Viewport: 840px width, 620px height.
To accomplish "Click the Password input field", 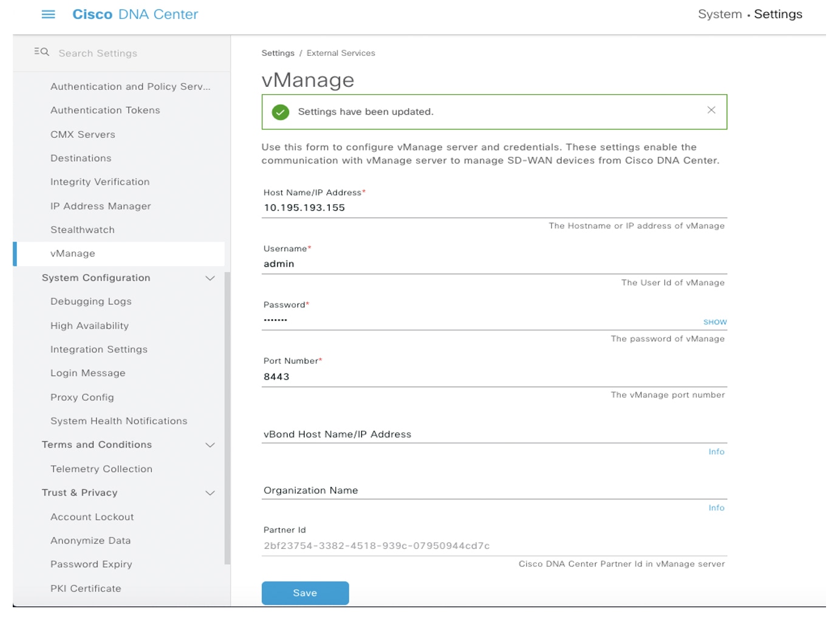I will coord(480,320).
